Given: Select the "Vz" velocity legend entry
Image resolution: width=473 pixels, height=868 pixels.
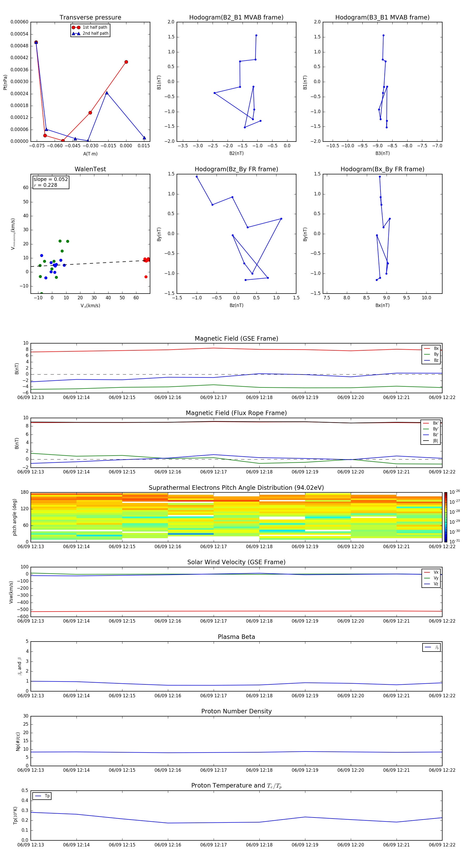Looking at the screenshot, I should click(x=431, y=584).
